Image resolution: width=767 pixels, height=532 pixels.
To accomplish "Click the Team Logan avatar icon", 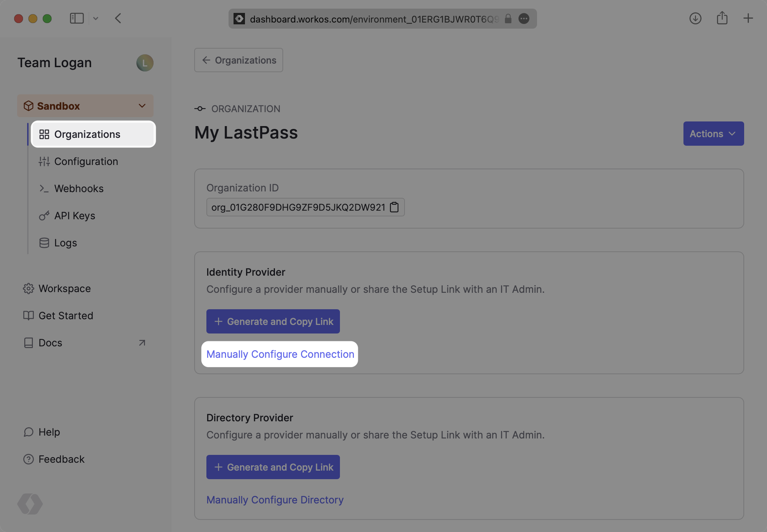I will (145, 63).
